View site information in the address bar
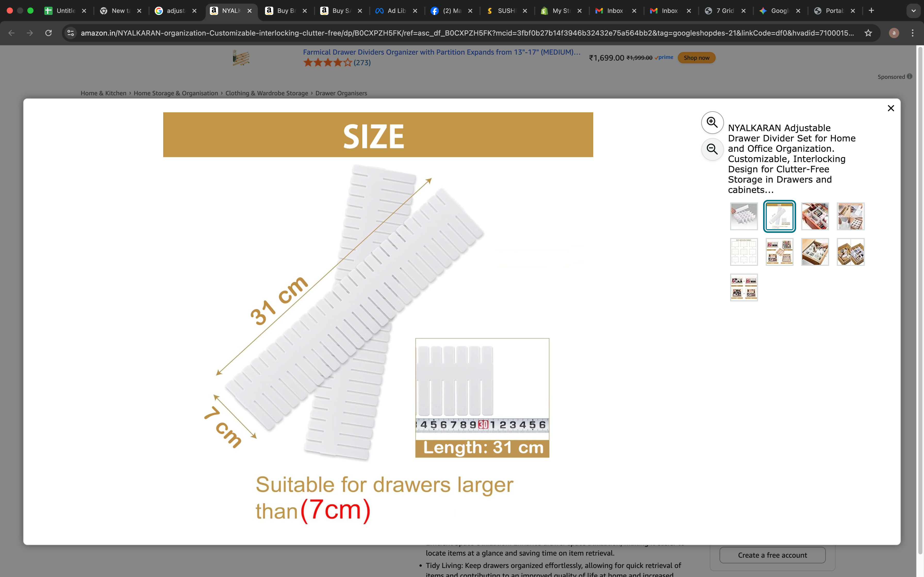 tap(70, 33)
